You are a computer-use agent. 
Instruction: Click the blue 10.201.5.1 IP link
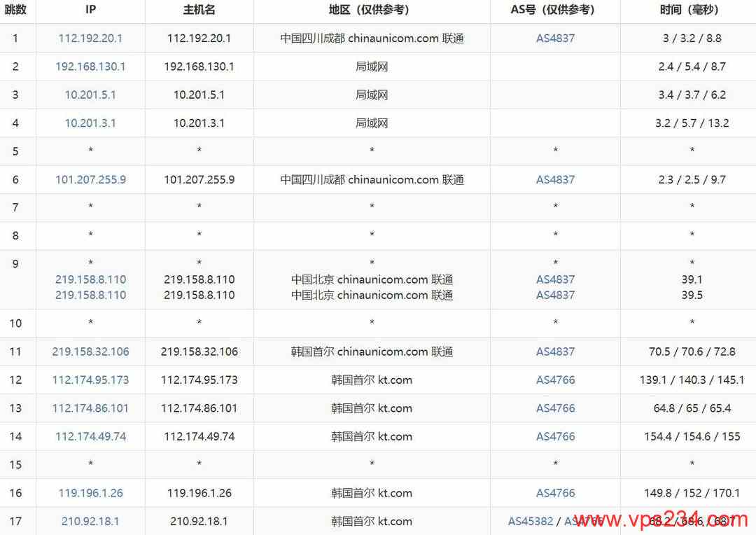[90, 95]
